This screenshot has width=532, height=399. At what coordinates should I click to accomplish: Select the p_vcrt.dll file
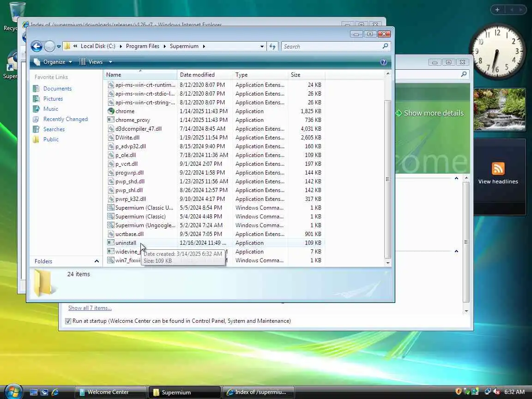pyautogui.click(x=126, y=164)
